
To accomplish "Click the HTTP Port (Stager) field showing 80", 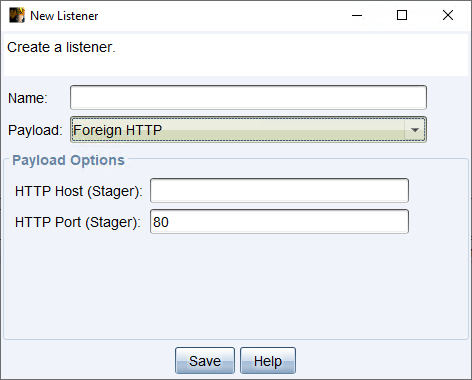I will 279,222.
